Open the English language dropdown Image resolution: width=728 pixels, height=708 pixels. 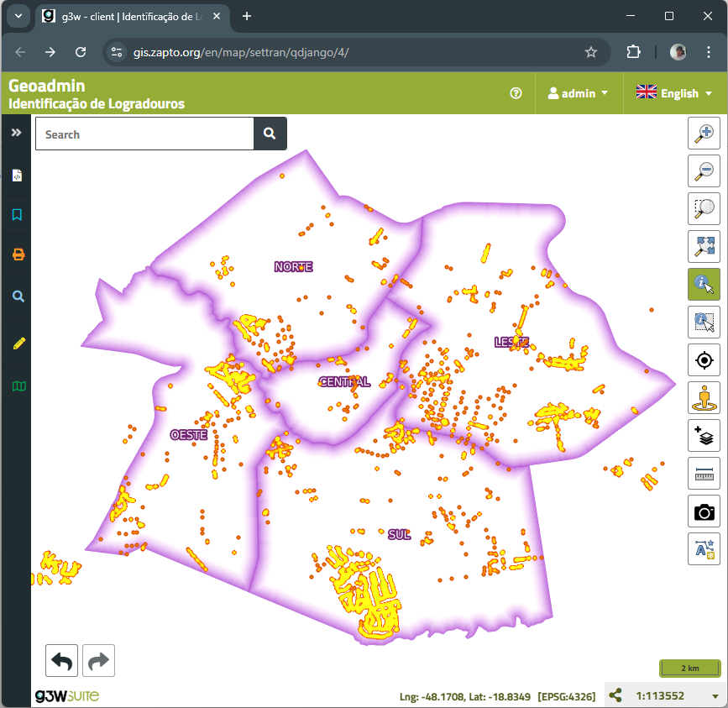point(673,93)
